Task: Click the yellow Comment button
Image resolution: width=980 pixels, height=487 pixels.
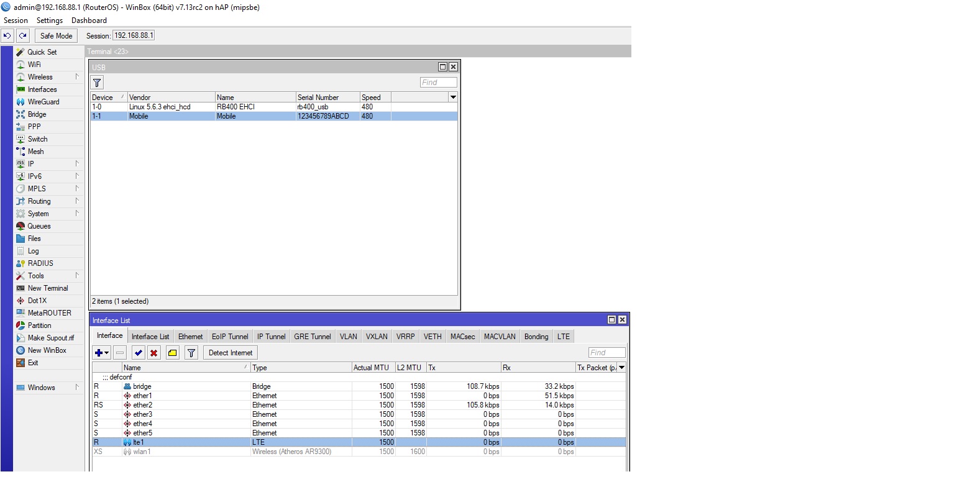Action: [173, 353]
